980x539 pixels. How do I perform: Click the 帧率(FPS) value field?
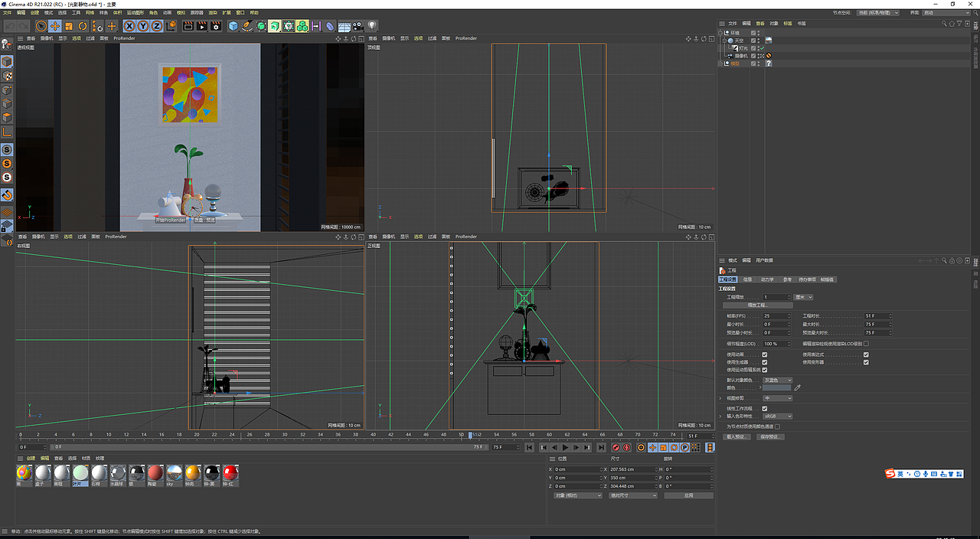click(776, 315)
